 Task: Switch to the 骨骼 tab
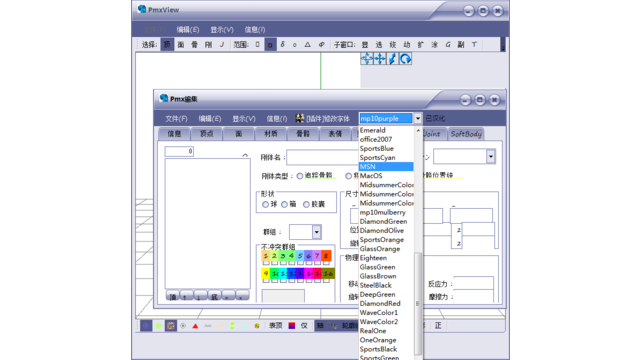[x=303, y=133]
